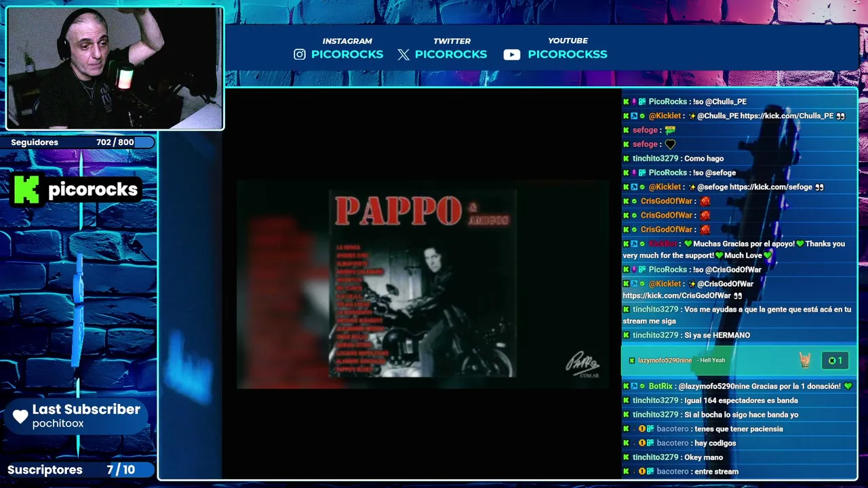The width and height of the screenshot is (868, 488).
Task: Click the picorocks channel name label
Action: click(93, 190)
